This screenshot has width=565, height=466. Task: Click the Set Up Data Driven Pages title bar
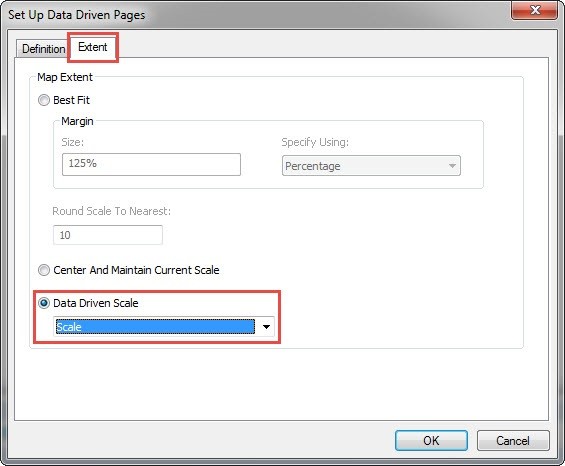252,14
